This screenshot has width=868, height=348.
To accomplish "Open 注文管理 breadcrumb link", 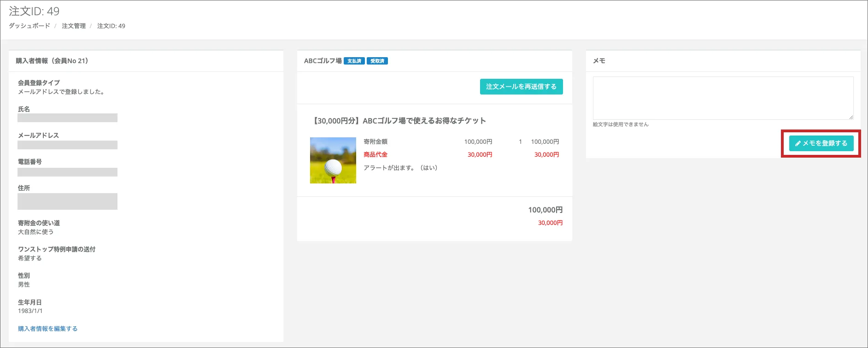I will tap(74, 26).
